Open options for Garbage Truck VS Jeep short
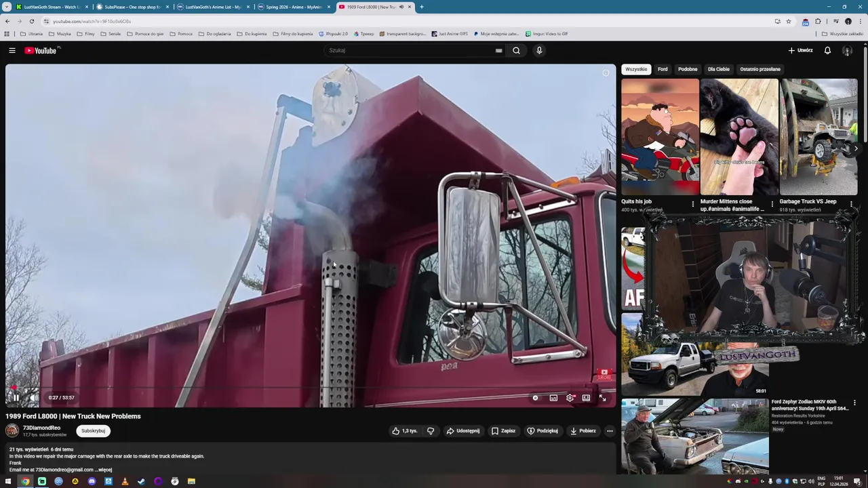This screenshot has height=488, width=868. pos(851,203)
